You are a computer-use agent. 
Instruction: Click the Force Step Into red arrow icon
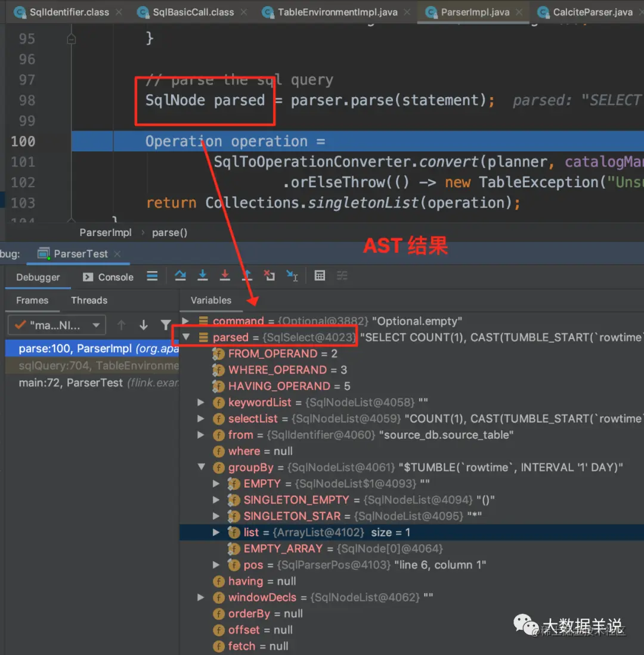tap(225, 276)
